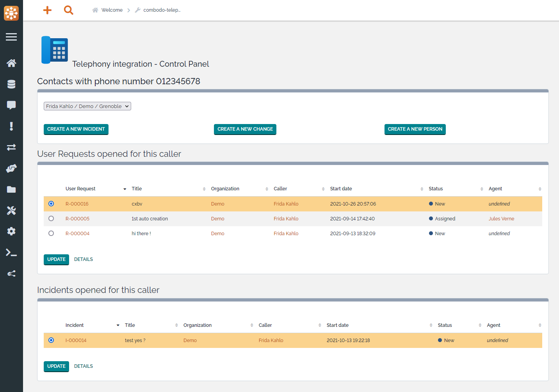Sort by the User Request column

coord(81,189)
